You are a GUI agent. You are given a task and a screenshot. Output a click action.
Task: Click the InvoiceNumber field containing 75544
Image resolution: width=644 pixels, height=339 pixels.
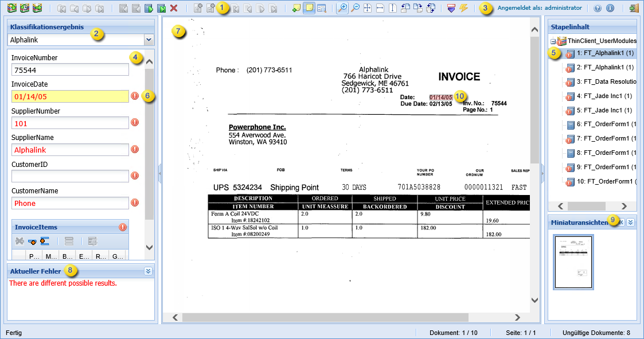[x=70, y=70]
